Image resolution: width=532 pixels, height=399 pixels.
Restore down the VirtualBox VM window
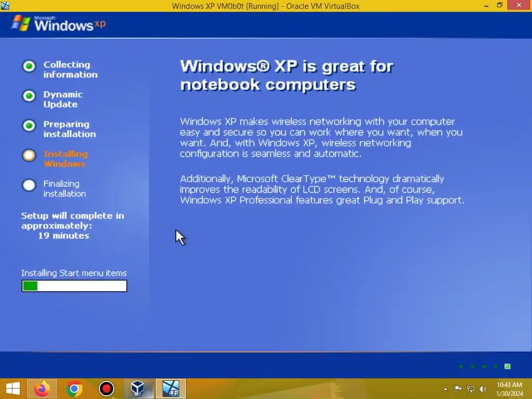pos(499,5)
